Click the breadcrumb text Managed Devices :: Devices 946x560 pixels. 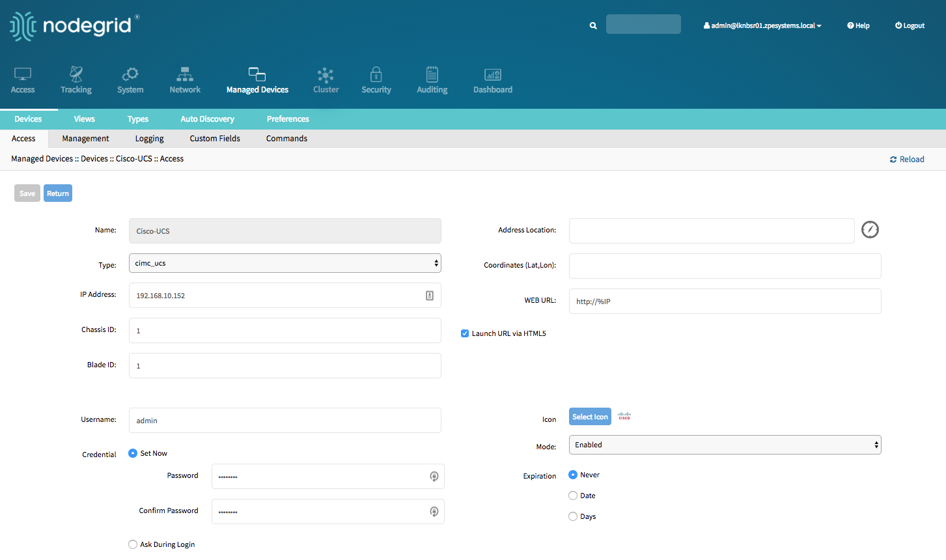point(59,159)
